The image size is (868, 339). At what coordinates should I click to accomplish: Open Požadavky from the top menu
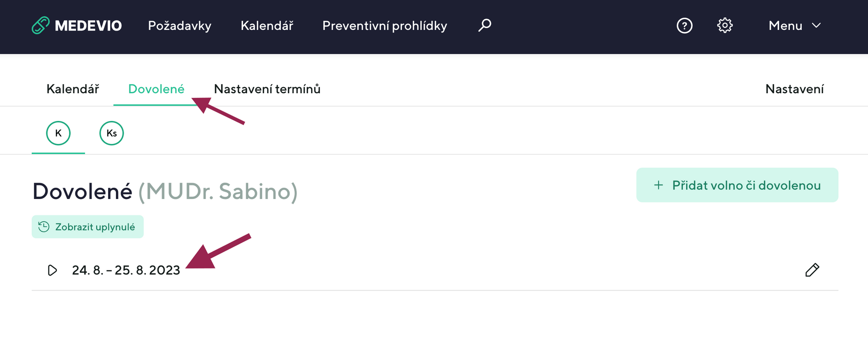[x=180, y=26]
